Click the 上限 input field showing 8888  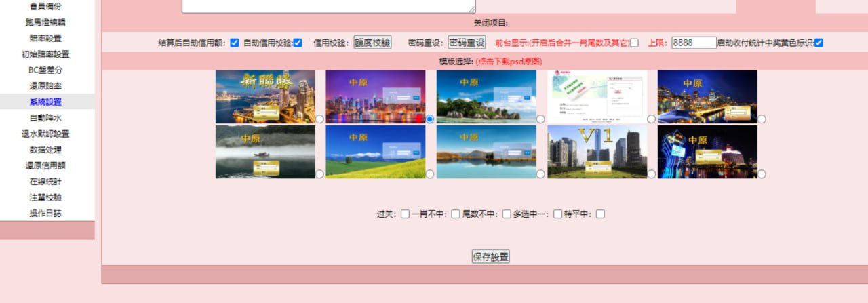pyautogui.click(x=694, y=43)
